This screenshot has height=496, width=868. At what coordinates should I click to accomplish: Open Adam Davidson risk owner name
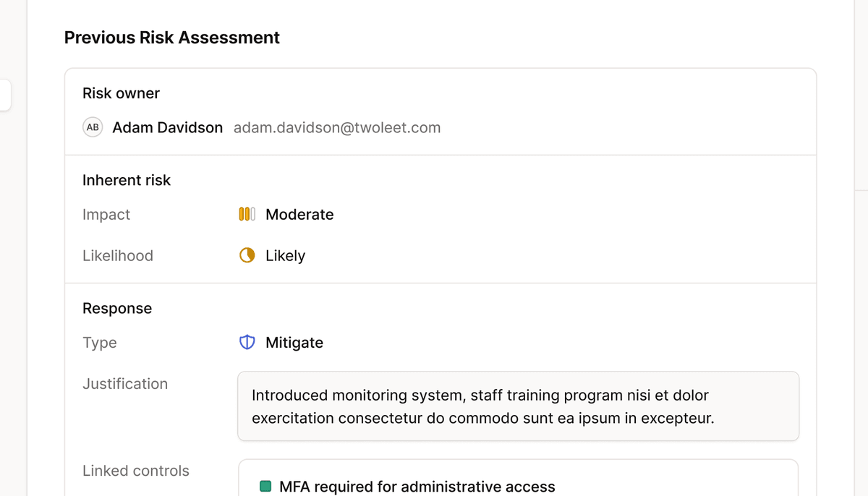[168, 128]
